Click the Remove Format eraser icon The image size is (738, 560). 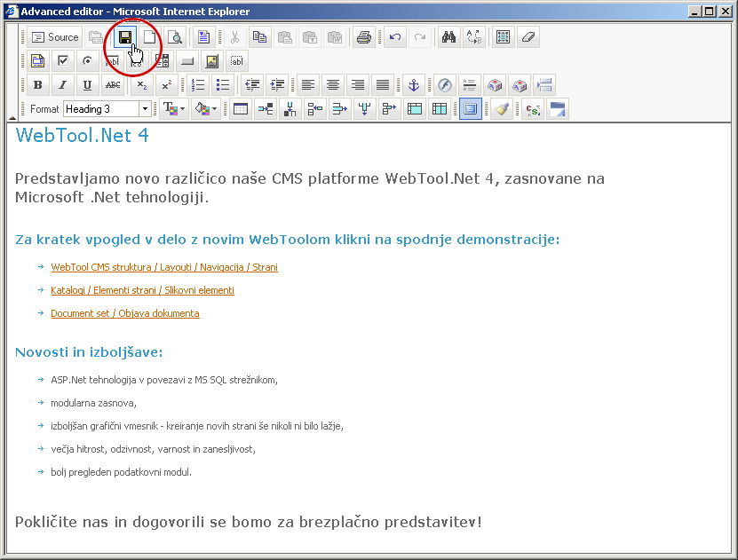coord(528,37)
